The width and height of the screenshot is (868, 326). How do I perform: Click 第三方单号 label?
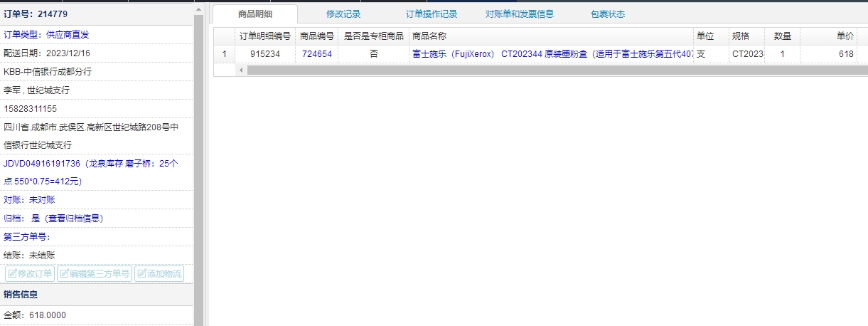point(27,237)
